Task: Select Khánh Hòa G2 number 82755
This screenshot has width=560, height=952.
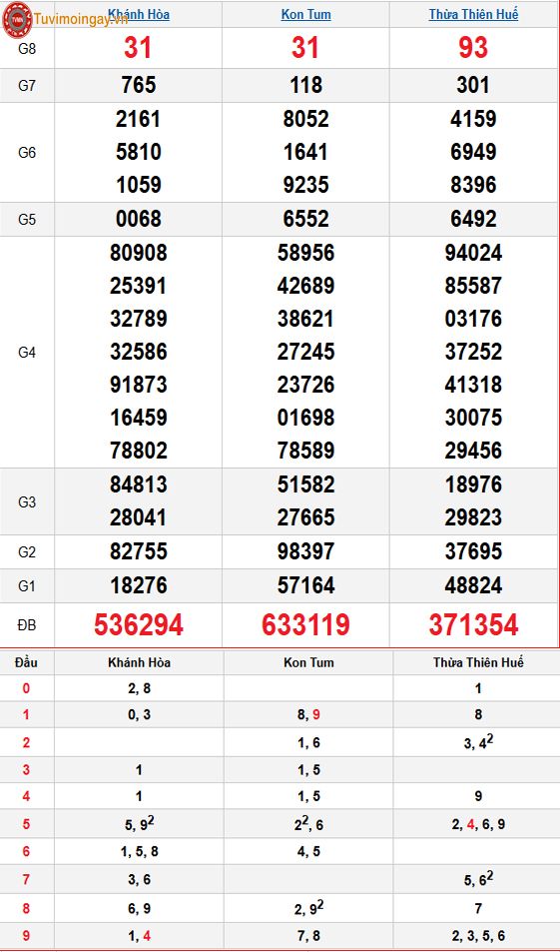Action: [x=139, y=551]
